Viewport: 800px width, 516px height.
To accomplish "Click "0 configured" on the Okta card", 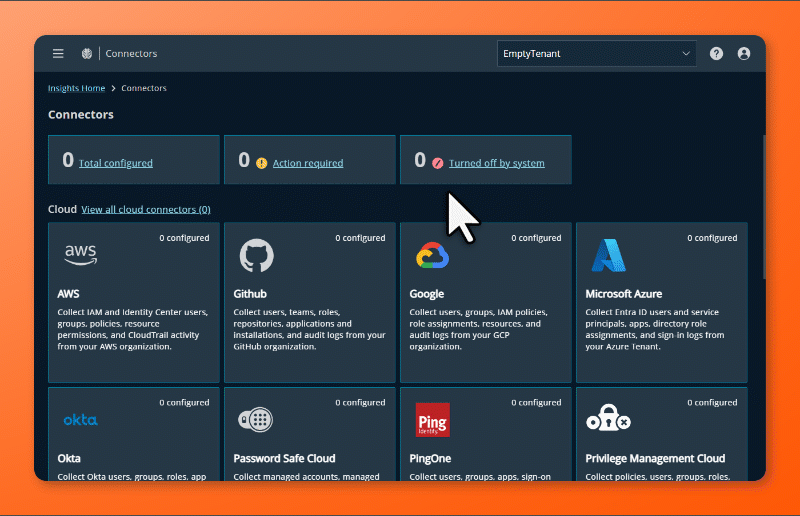I will 184,403.
